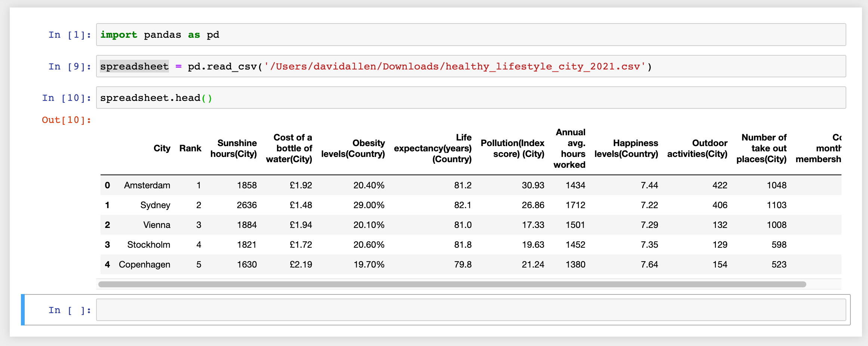Click the import pandas code cell
Screen dimensions: 868x346
coord(471,35)
